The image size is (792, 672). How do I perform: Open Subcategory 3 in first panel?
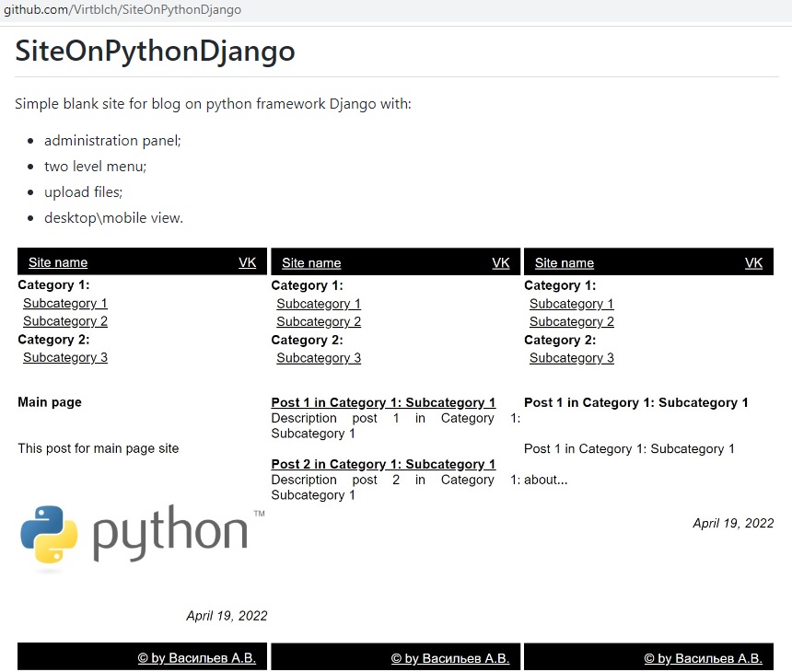[65, 358]
